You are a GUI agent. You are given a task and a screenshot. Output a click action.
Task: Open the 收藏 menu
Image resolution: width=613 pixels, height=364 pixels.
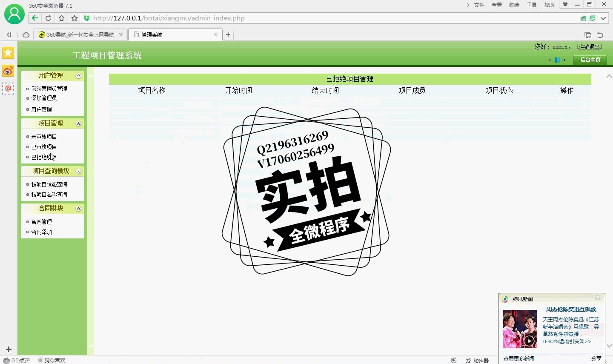click(x=514, y=5)
